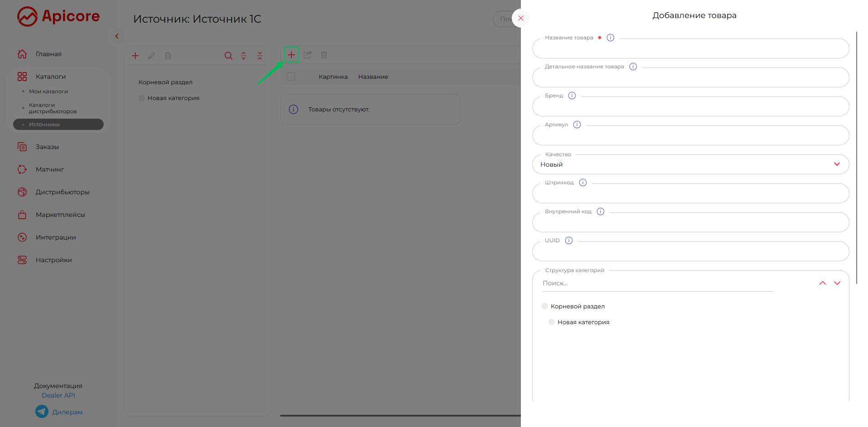Click the info icon next to Бренд
Image resolution: width=868 pixels, height=427 pixels.
point(572,96)
